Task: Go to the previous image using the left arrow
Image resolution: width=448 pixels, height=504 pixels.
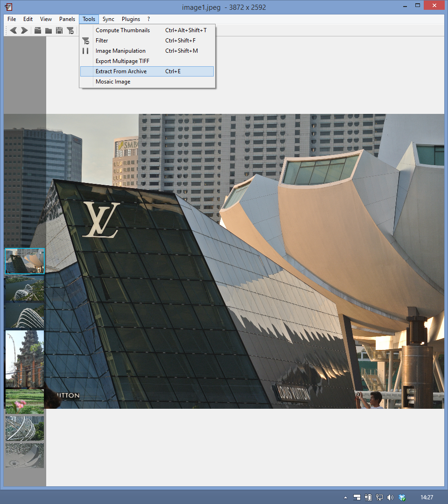Action: tap(14, 30)
